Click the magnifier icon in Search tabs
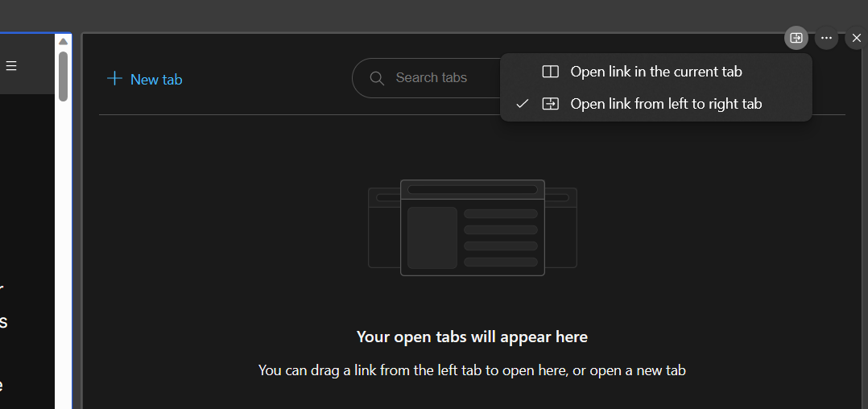 click(x=377, y=78)
